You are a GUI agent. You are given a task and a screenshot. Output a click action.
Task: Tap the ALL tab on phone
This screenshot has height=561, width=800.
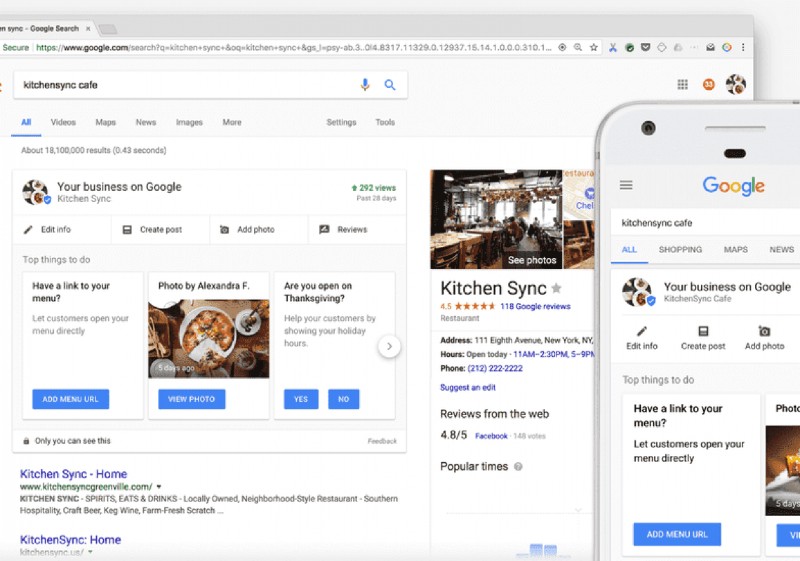tap(629, 249)
